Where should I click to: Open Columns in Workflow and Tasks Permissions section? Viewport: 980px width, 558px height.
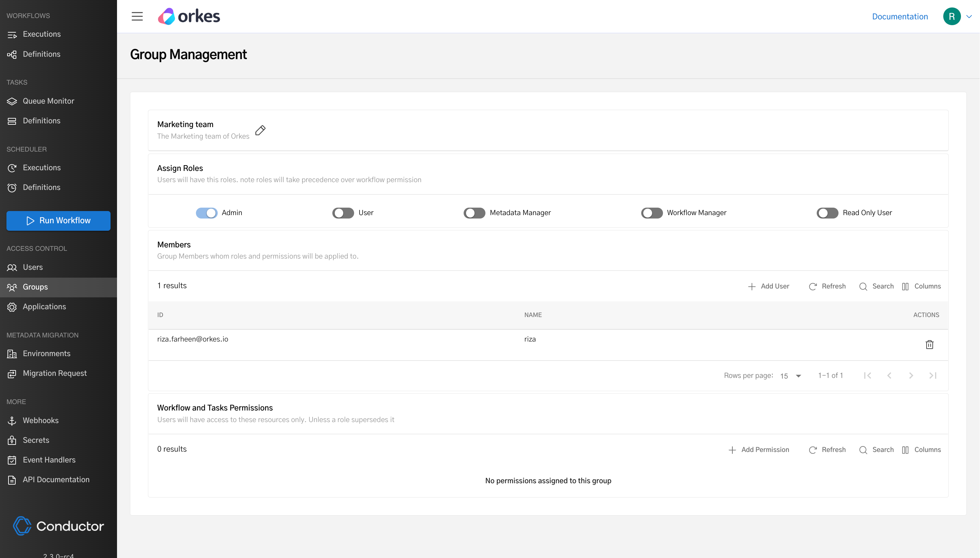point(921,450)
